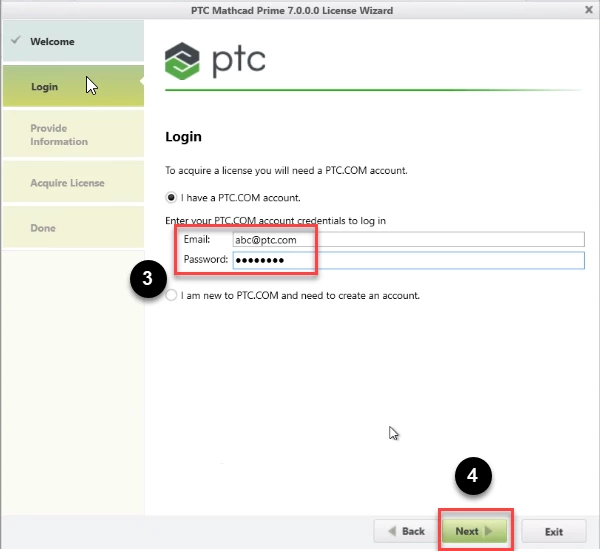Click into the Email input field
Screen dimensions: 600x551
[x=408, y=240]
